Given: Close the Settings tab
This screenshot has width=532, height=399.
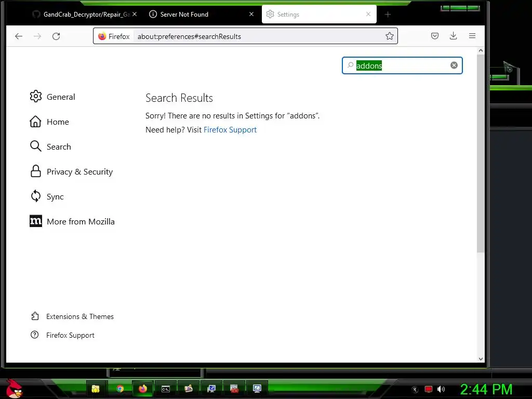Looking at the screenshot, I should [368, 14].
